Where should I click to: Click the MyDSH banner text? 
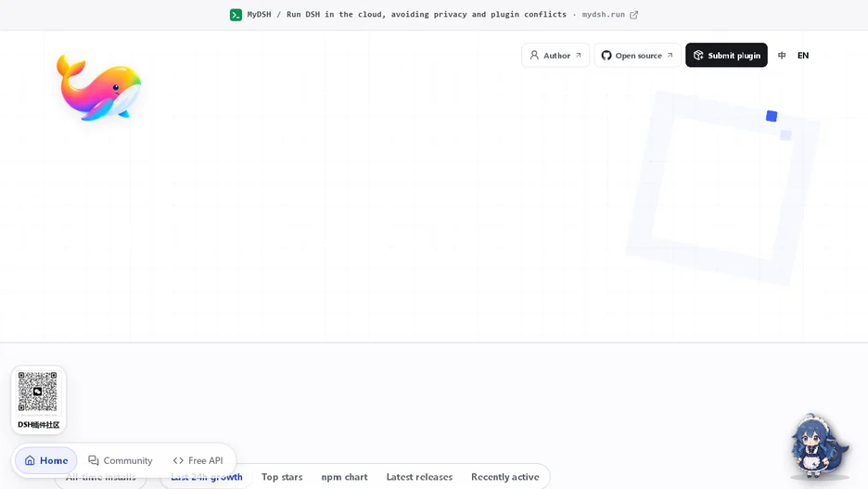[x=407, y=15]
